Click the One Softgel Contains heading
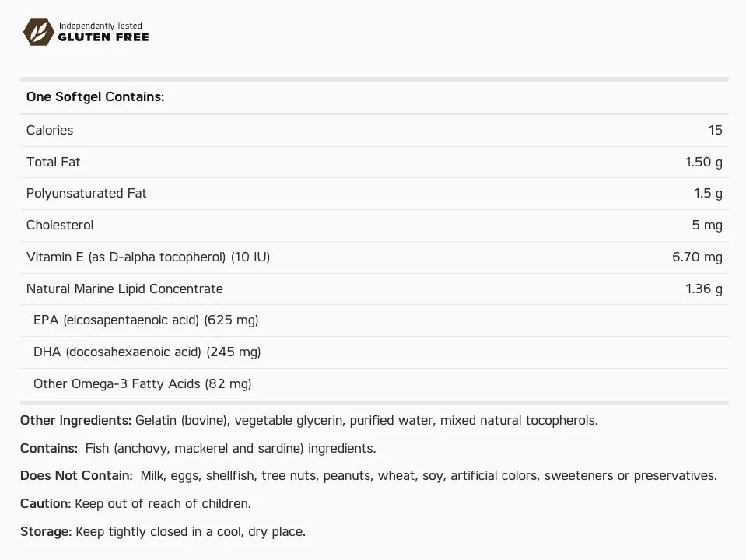 pyautogui.click(x=95, y=96)
